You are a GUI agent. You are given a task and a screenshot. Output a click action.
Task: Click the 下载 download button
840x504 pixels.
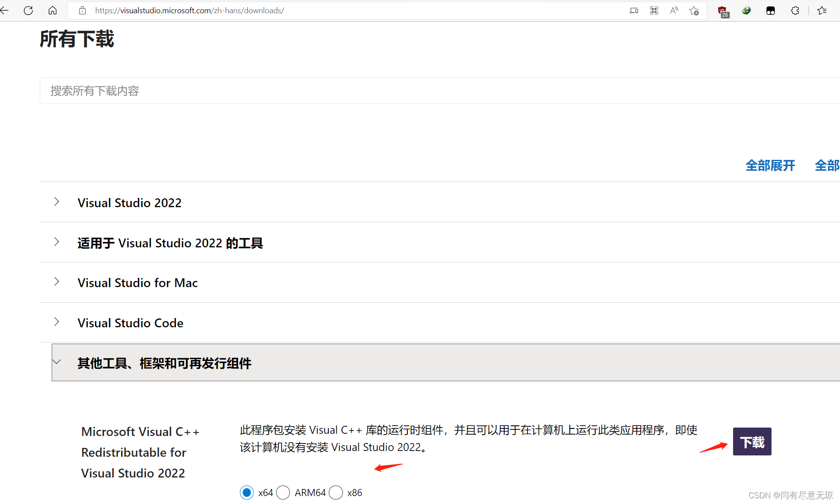[x=752, y=441]
